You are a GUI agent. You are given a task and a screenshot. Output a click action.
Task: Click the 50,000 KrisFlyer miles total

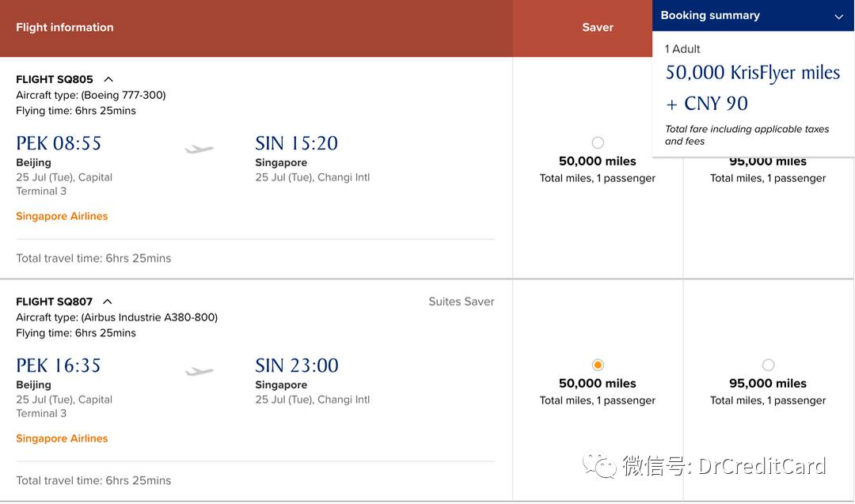pyautogui.click(x=753, y=73)
